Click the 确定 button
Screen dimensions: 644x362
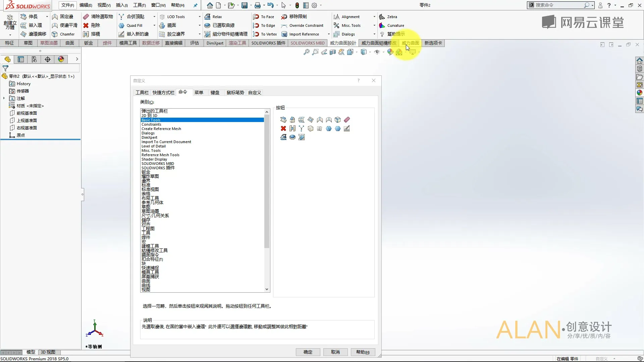(308, 352)
